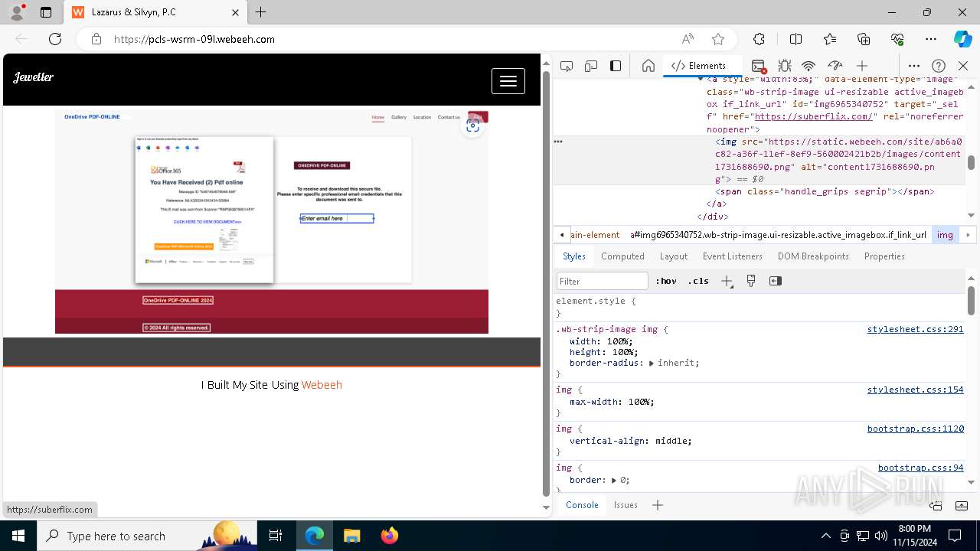Open stylesheet.css:154 source link
Viewport: 980px width, 551px height.
915,390
